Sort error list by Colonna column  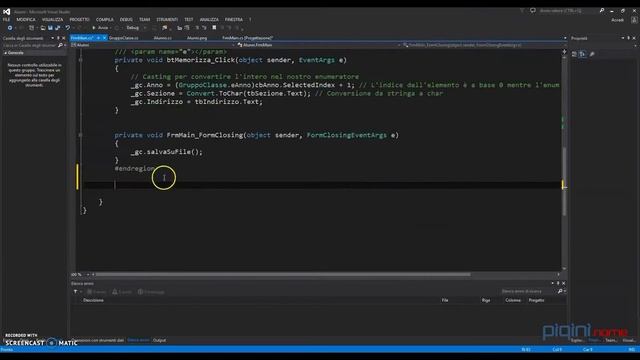click(513, 300)
